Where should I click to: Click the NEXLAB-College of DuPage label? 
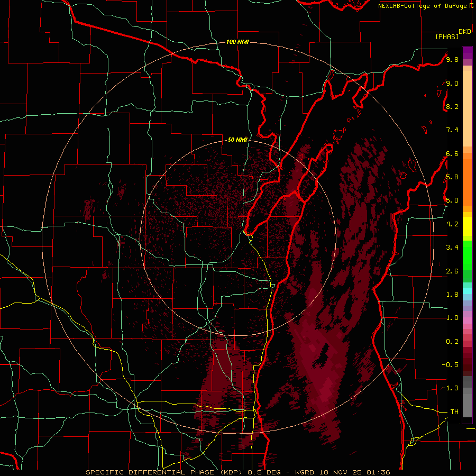[x=424, y=6]
